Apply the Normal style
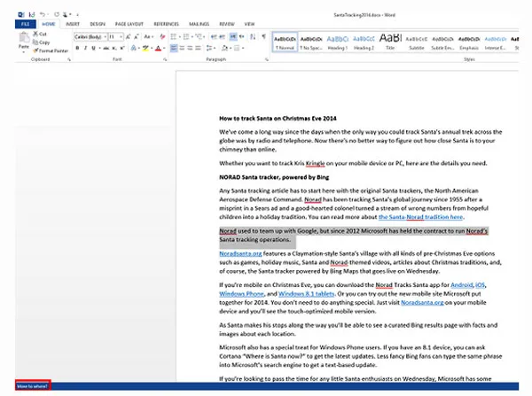532x396 pixels. (285, 43)
